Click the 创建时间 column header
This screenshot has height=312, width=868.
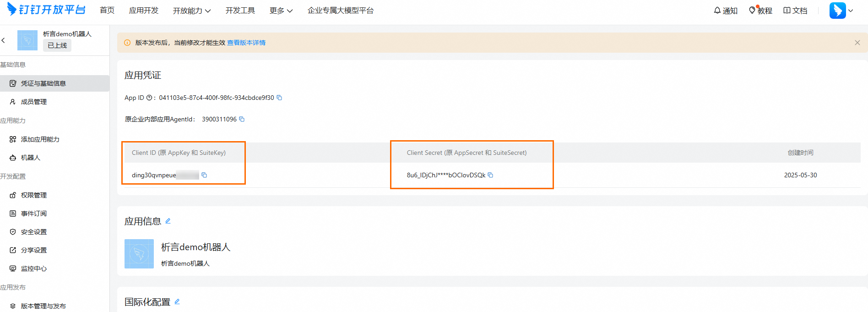pos(801,153)
